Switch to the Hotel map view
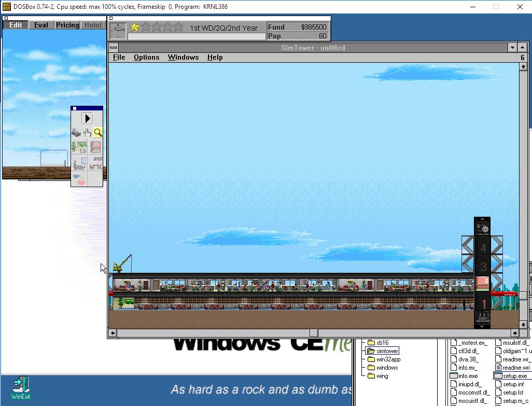 93,25
